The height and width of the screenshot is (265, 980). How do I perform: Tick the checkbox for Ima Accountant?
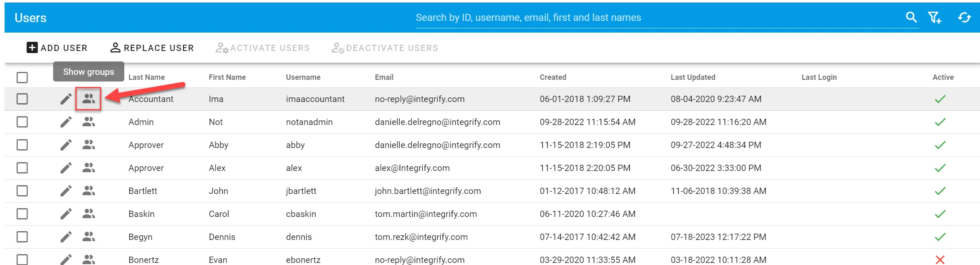pyautogui.click(x=22, y=99)
